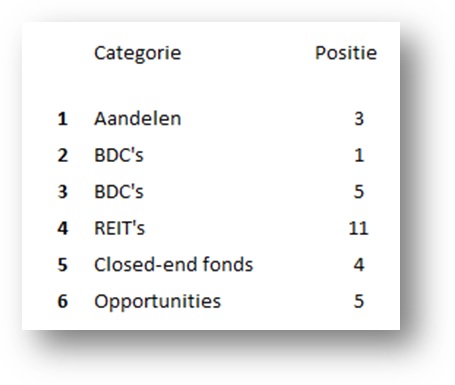Select the Opportunities category cell
Screen dimensions: 455x385
[x=157, y=302]
